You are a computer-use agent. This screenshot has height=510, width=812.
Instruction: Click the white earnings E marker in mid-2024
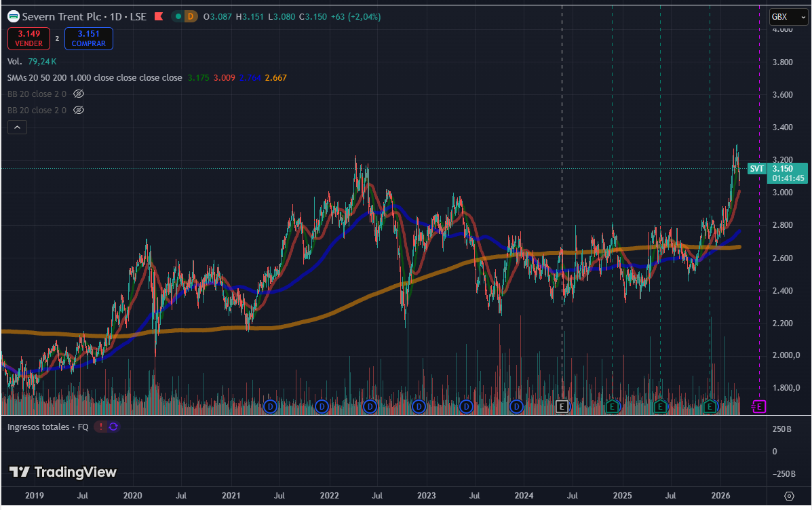(562, 407)
